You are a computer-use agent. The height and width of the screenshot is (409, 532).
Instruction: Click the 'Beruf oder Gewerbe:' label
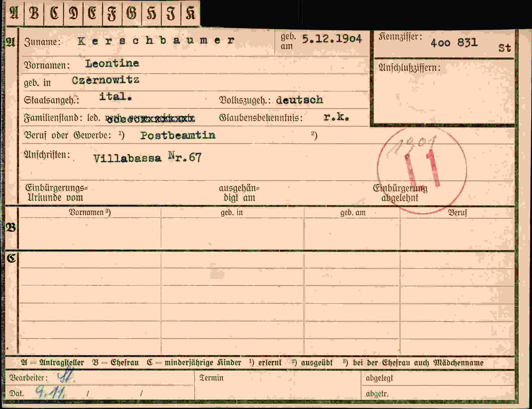67,135
